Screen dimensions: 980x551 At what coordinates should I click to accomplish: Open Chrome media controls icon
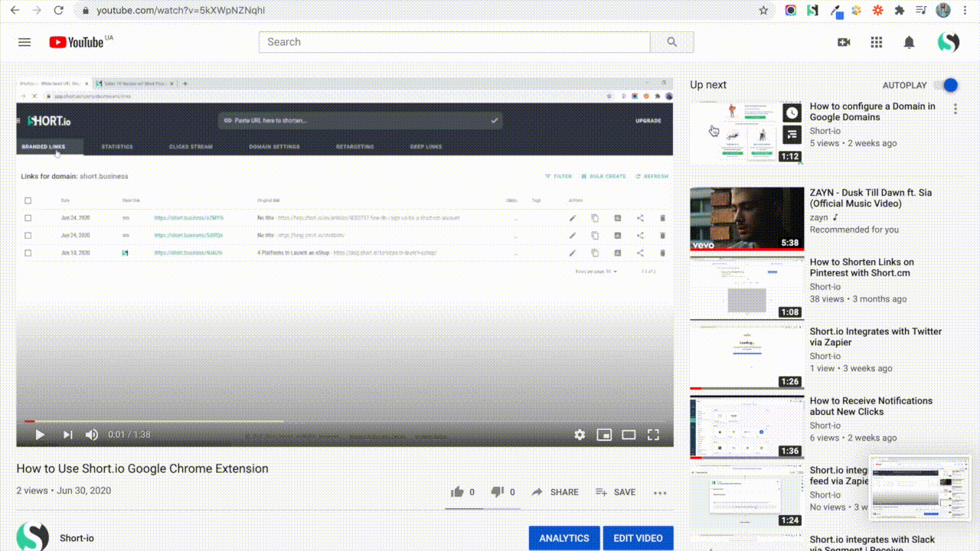tap(922, 11)
